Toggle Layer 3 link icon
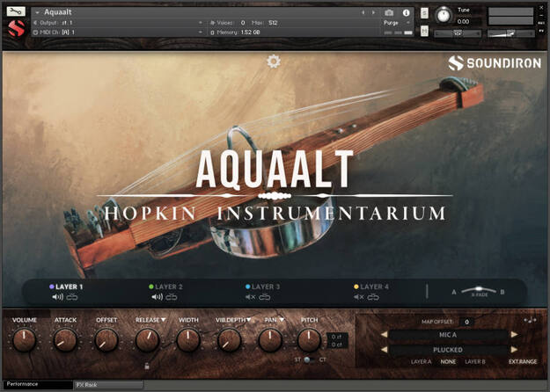 [x=265, y=297]
